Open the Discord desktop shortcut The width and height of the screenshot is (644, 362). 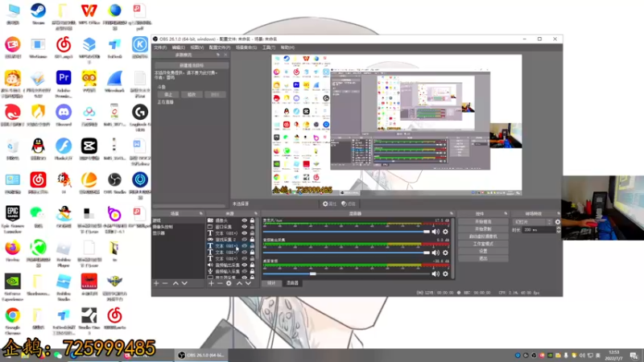coord(64,114)
